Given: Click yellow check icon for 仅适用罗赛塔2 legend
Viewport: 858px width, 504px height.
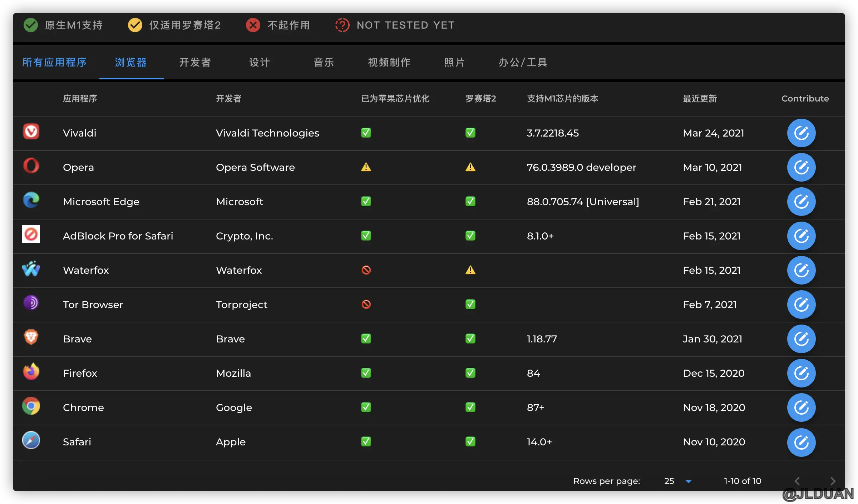Looking at the screenshot, I should click(x=135, y=25).
